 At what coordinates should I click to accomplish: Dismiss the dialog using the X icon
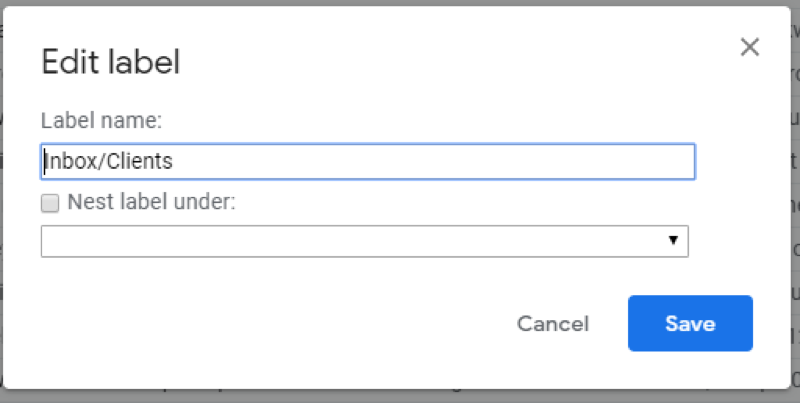[x=749, y=47]
